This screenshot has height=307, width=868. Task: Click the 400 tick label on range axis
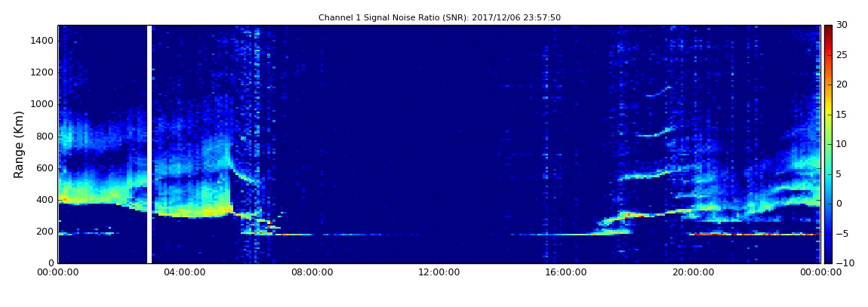pos(45,200)
